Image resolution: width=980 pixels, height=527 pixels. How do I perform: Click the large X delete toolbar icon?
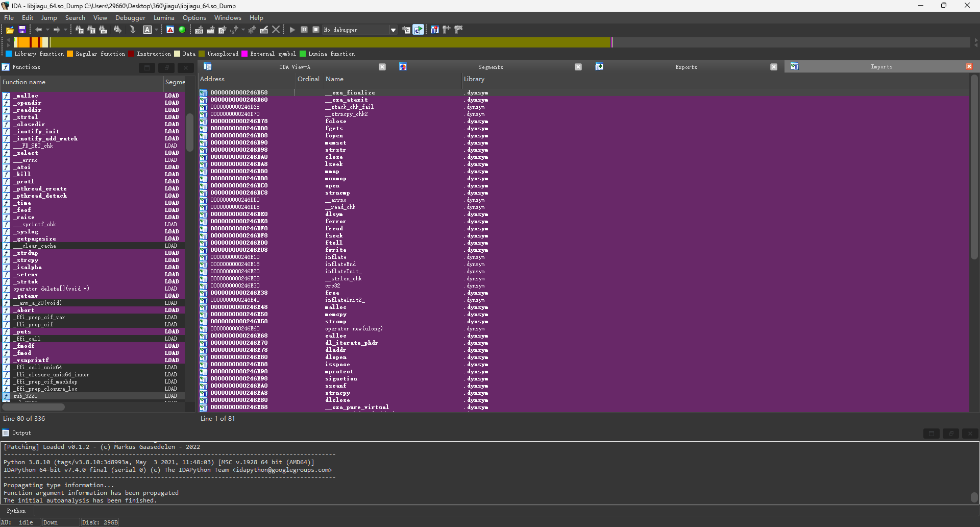(276, 30)
